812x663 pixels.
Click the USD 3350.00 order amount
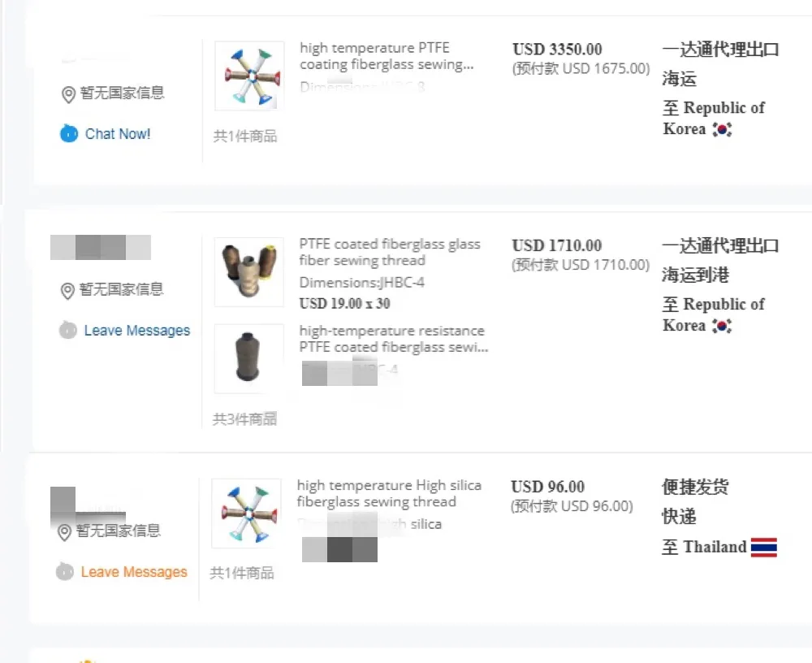coord(557,50)
